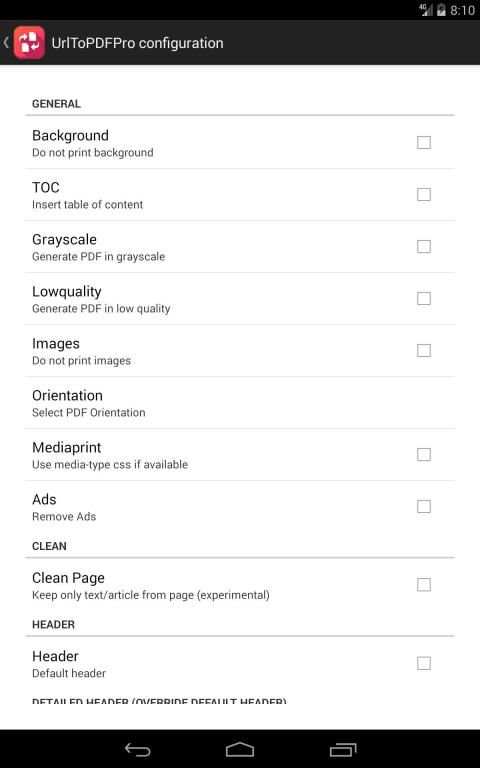
Task: Tap the Select PDF Orientation subtitle
Action: point(89,412)
